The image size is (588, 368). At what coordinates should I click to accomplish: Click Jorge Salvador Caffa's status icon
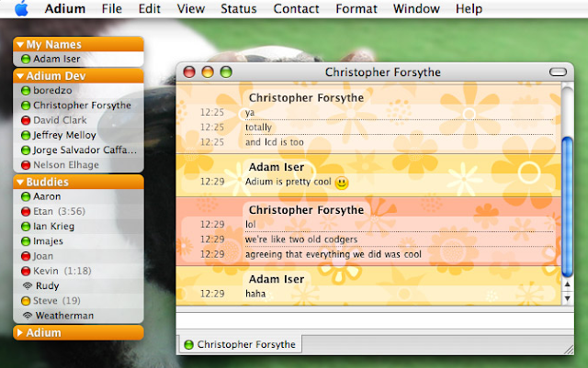pyautogui.click(x=26, y=151)
